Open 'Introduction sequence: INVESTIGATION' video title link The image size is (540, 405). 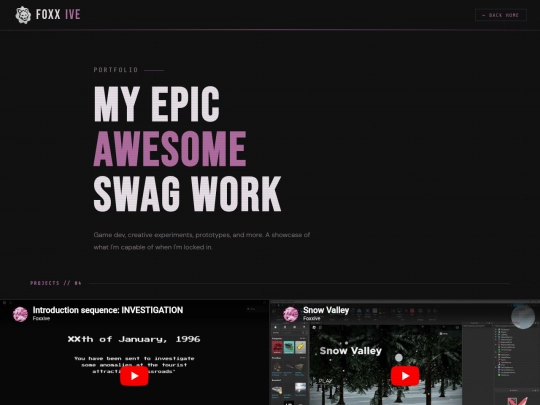(108, 310)
